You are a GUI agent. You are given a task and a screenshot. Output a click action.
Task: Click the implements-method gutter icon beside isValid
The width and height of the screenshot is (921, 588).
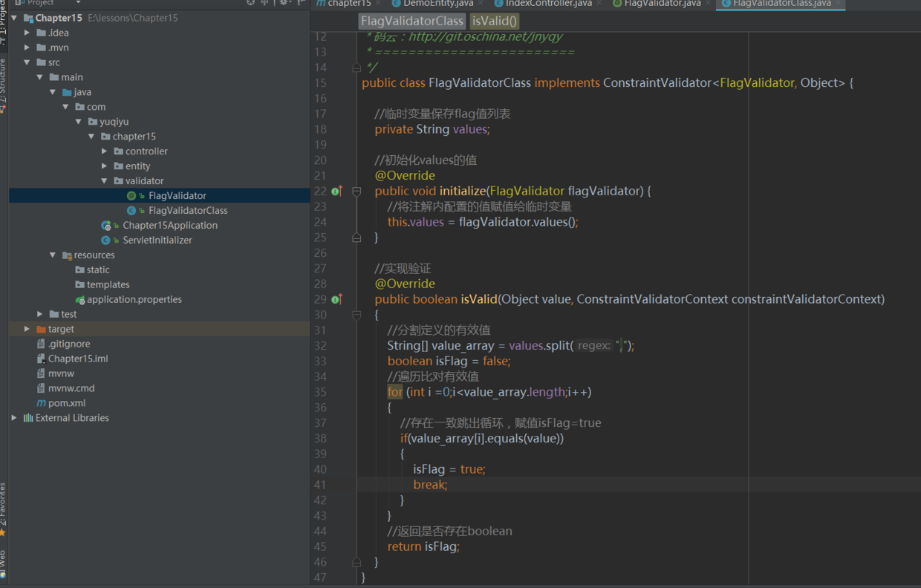point(336,299)
